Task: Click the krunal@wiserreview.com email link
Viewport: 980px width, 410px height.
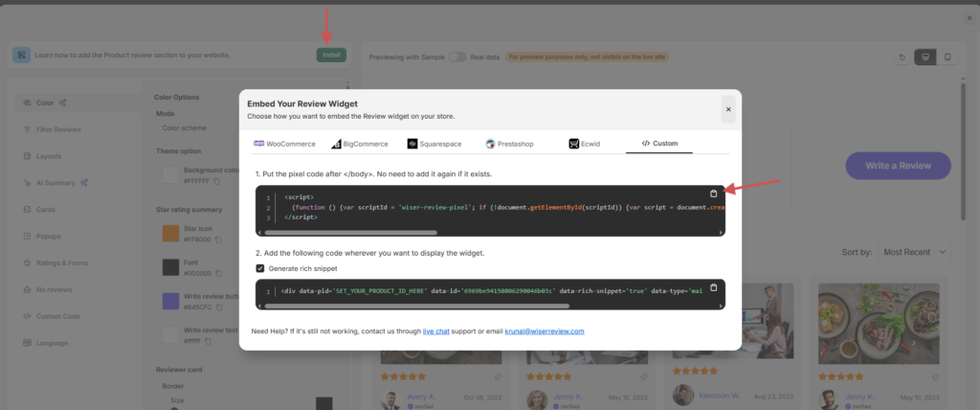Action: pyautogui.click(x=546, y=331)
